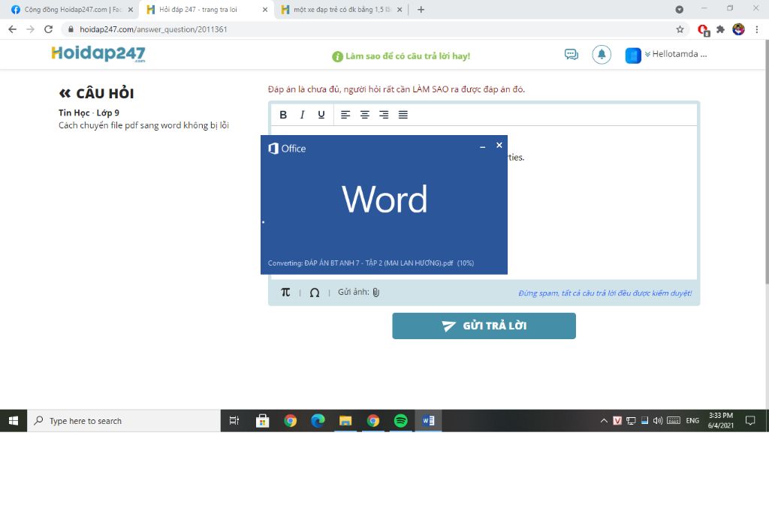
Task: Open Chrome tab search dropdown
Action: click(x=679, y=9)
